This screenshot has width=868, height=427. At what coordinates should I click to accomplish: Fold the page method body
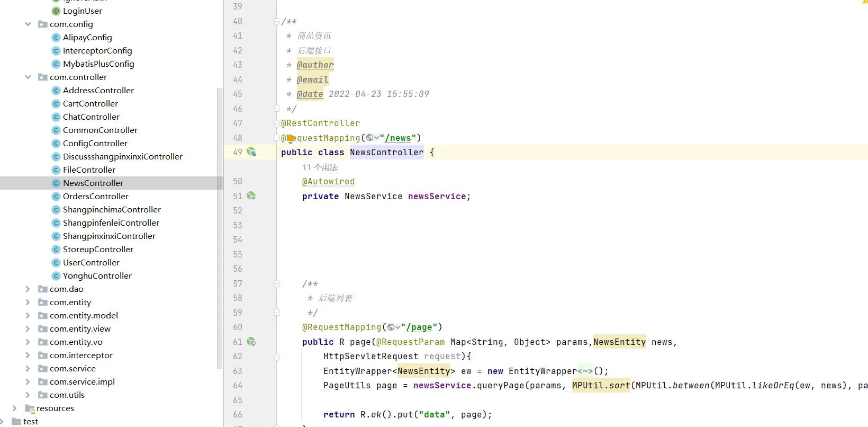coord(276,357)
